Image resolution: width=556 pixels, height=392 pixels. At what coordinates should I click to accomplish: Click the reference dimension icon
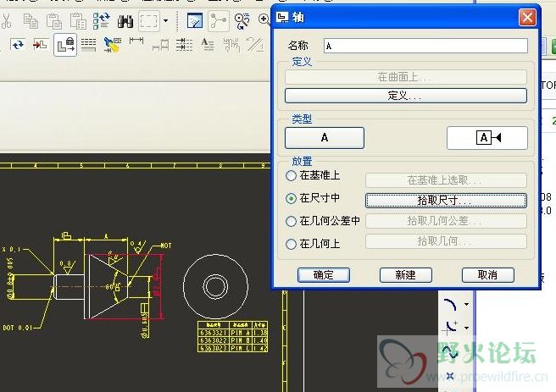coord(160,46)
